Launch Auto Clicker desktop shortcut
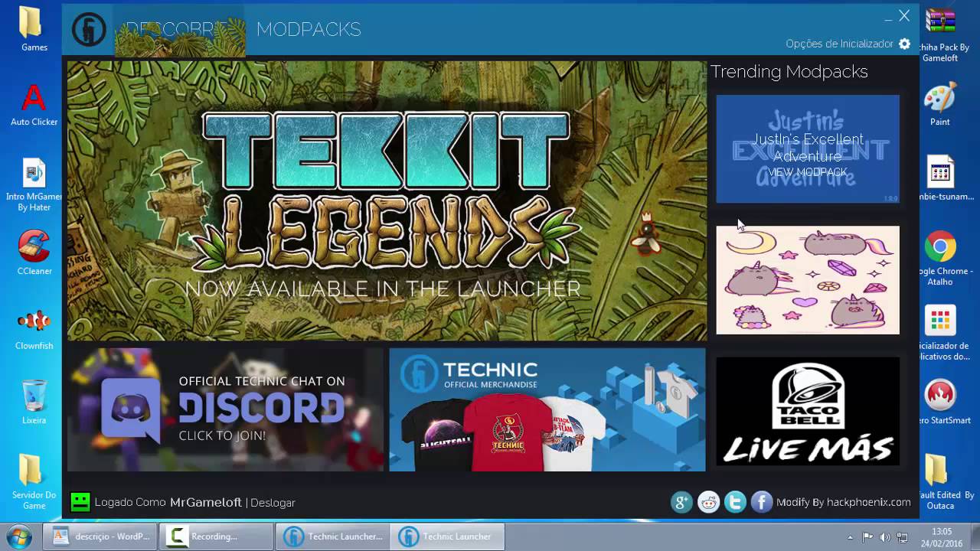 coord(34,105)
